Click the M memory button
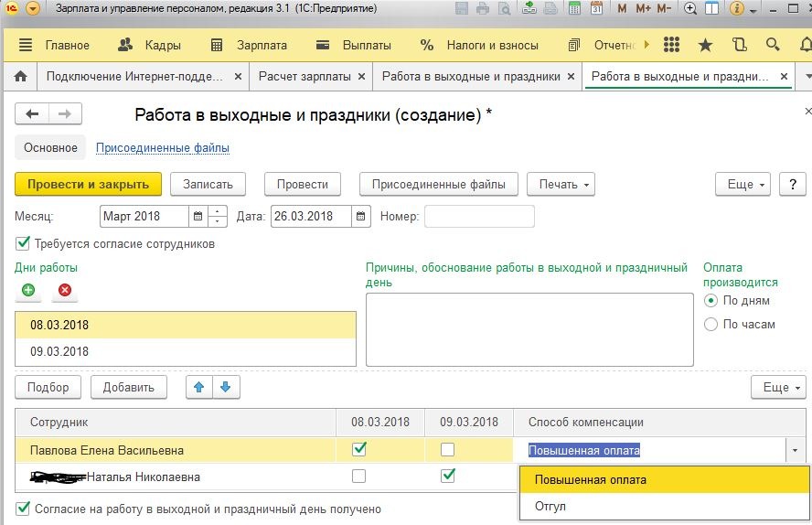The height and width of the screenshot is (525, 812). tap(622, 8)
